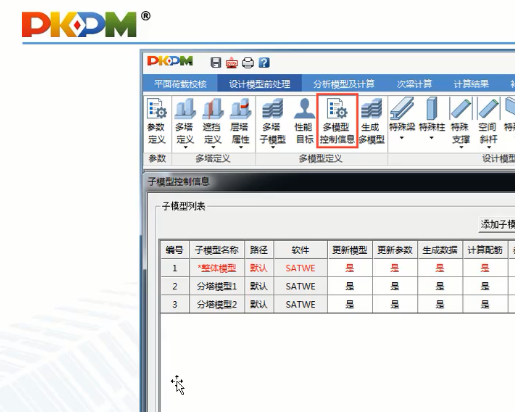Expand the 空间斜杆 dropdown arrow

489,147
